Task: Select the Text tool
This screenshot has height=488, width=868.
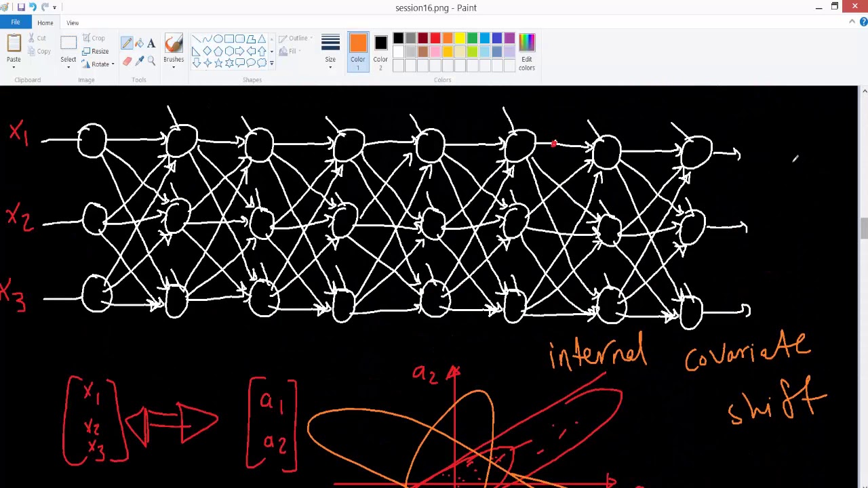Action: point(151,43)
